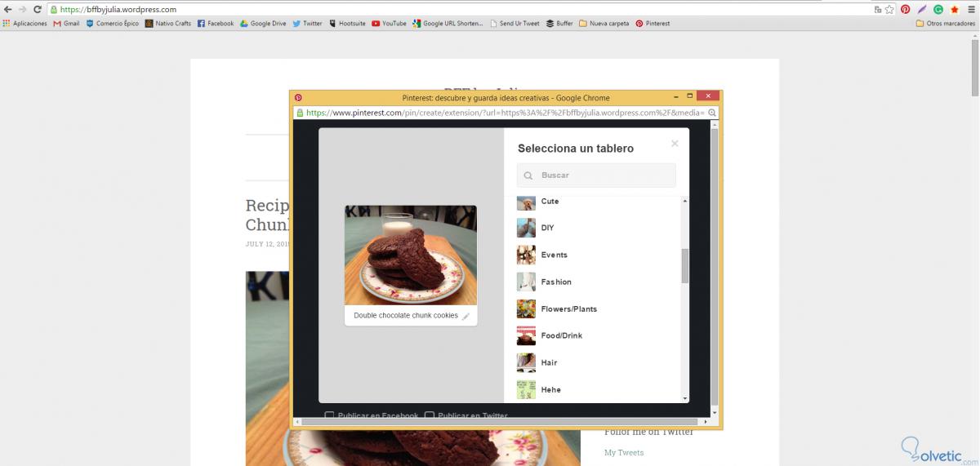Viewport: 980px width, 466px height.
Task: Open the Facebook bookmark
Action: click(x=216, y=24)
